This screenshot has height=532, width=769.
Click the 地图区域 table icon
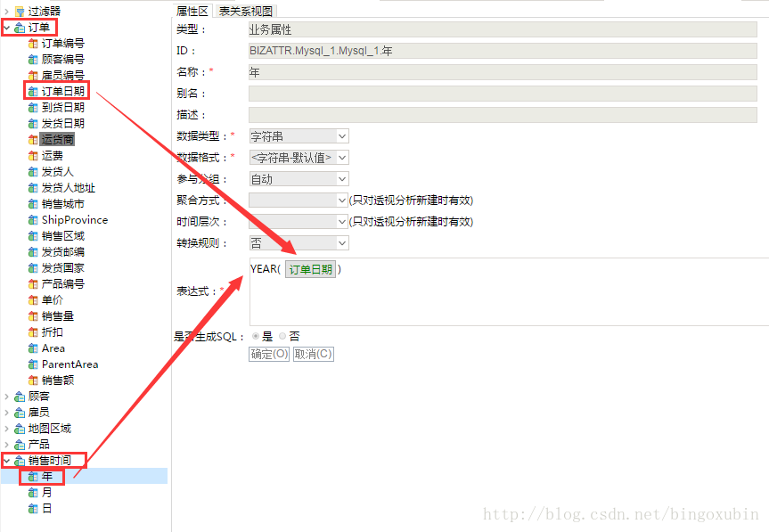tap(20, 429)
